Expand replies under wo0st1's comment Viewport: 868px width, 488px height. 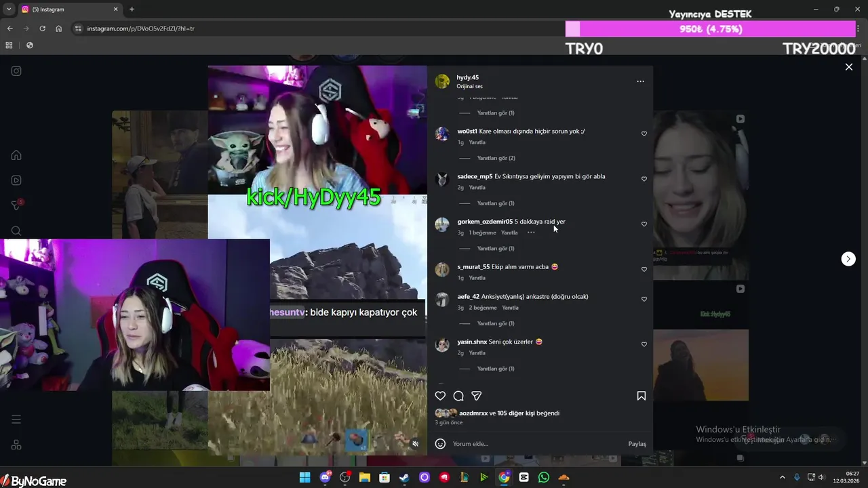click(x=496, y=158)
